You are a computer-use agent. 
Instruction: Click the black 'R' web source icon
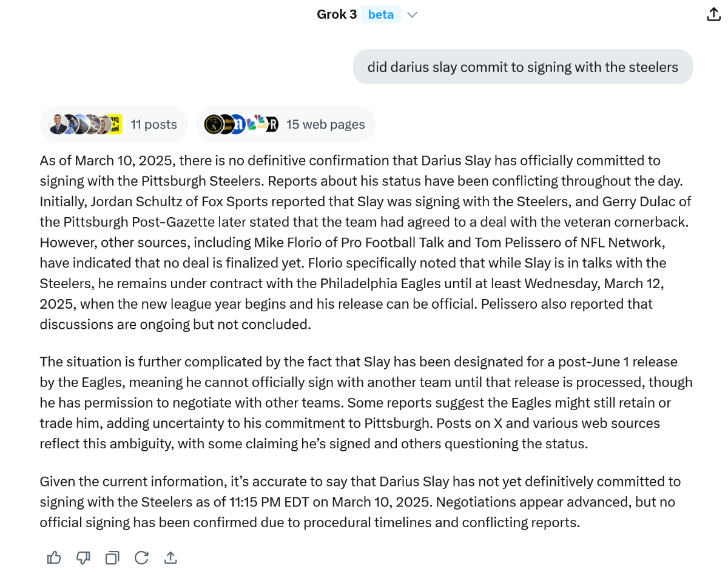pyautogui.click(x=272, y=124)
